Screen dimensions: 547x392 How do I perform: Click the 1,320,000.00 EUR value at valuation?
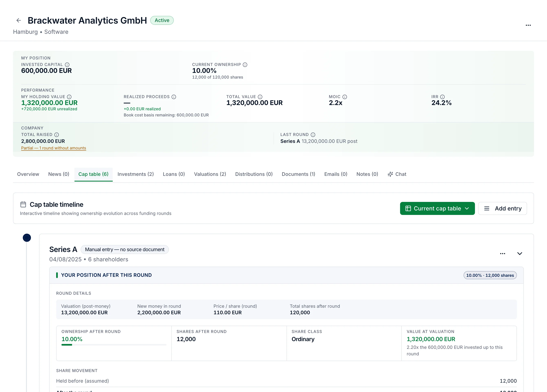[x=431, y=339]
